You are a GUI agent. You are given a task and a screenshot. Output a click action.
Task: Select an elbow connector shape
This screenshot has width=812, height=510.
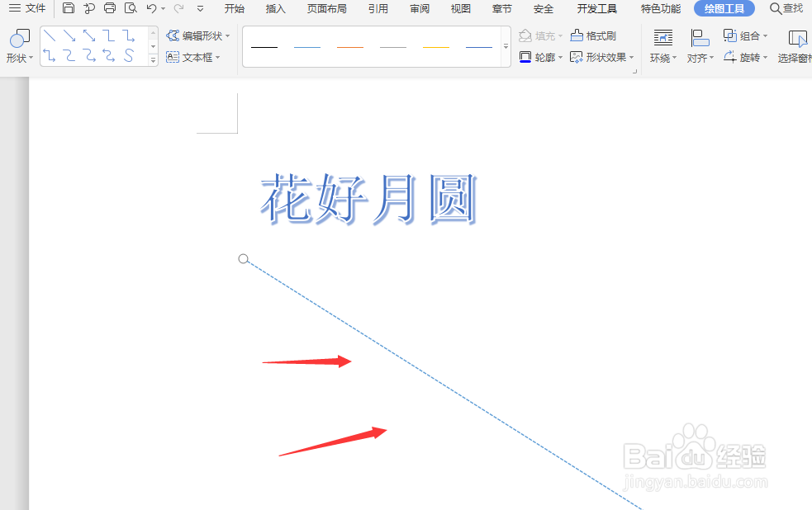(x=108, y=35)
